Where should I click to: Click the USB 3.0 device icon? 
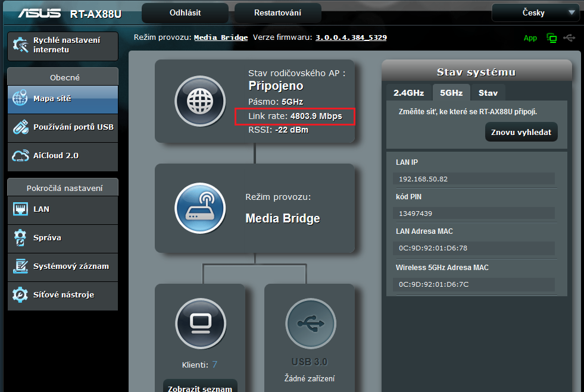tap(310, 324)
